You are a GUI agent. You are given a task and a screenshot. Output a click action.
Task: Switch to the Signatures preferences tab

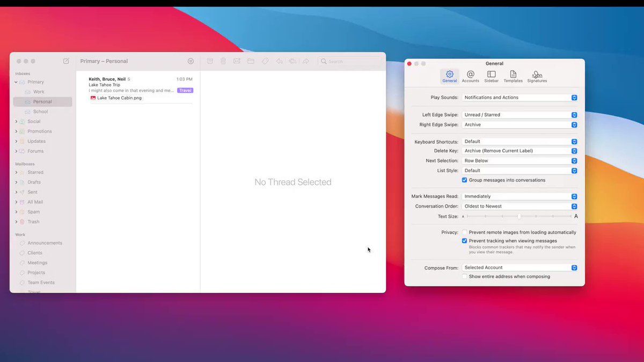coord(537,76)
